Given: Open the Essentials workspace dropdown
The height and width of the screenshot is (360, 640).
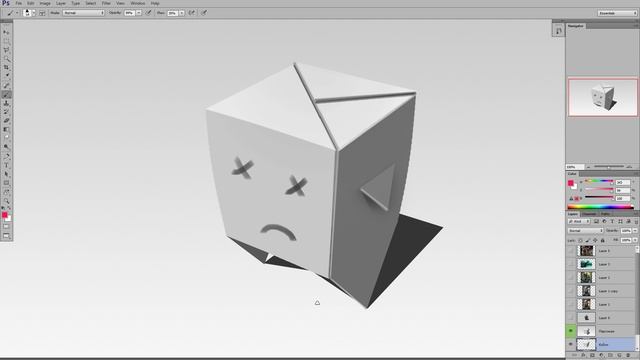Looking at the screenshot, I should (x=617, y=13).
